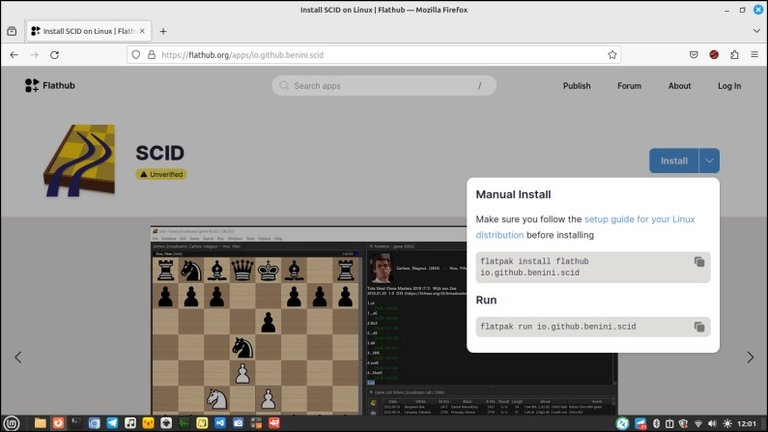Open the Extensions puzzle icon
This screenshot has height=432, width=768.
tap(734, 55)
